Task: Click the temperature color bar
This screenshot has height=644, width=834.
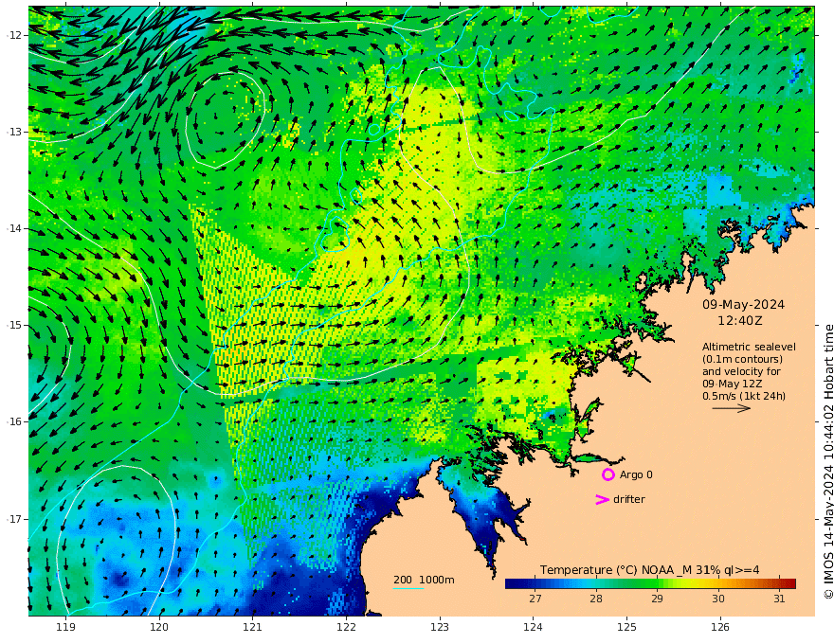Action: point(650,583)
